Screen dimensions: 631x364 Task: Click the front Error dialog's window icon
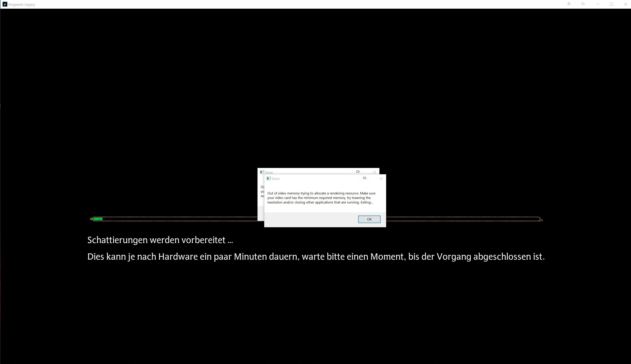[269, 178]
